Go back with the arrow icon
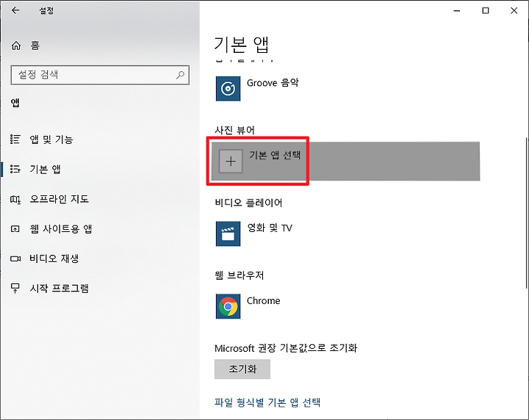 pos(15,10)
